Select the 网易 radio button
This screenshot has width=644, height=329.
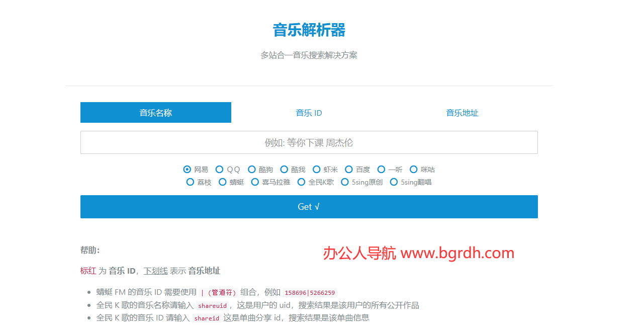[x=188, y=170]
